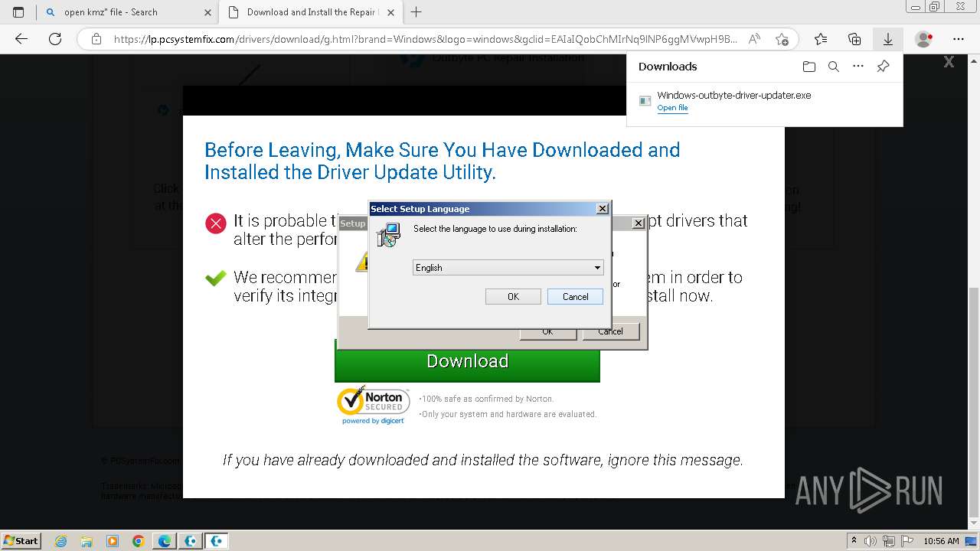
Task: Open the language dropdown showing English
Action: click(508, 267)
